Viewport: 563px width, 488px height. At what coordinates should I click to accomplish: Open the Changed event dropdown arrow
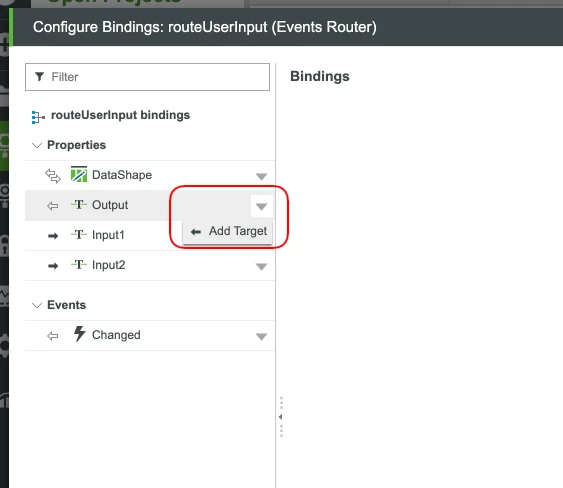click(261, 336)
